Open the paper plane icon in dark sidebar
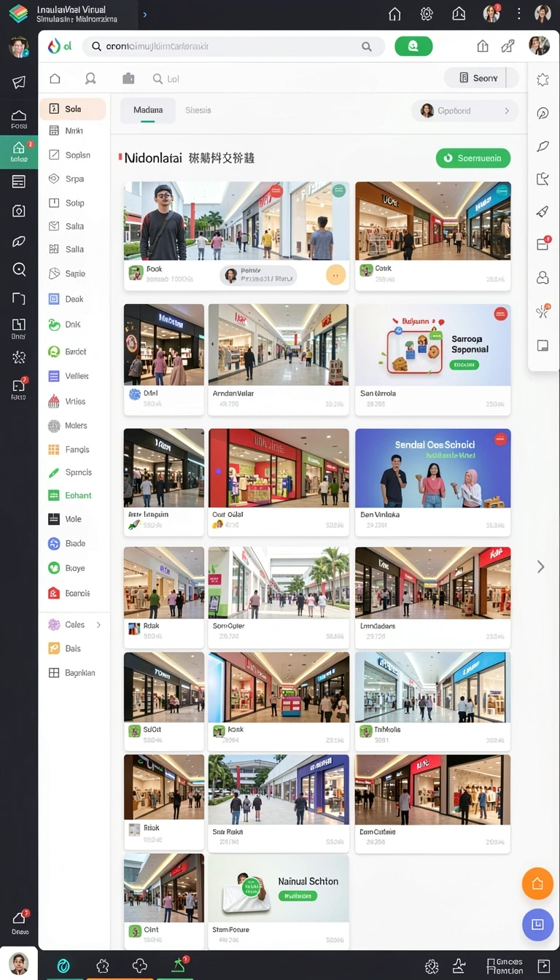560x980 pixels. coord(19,82)
